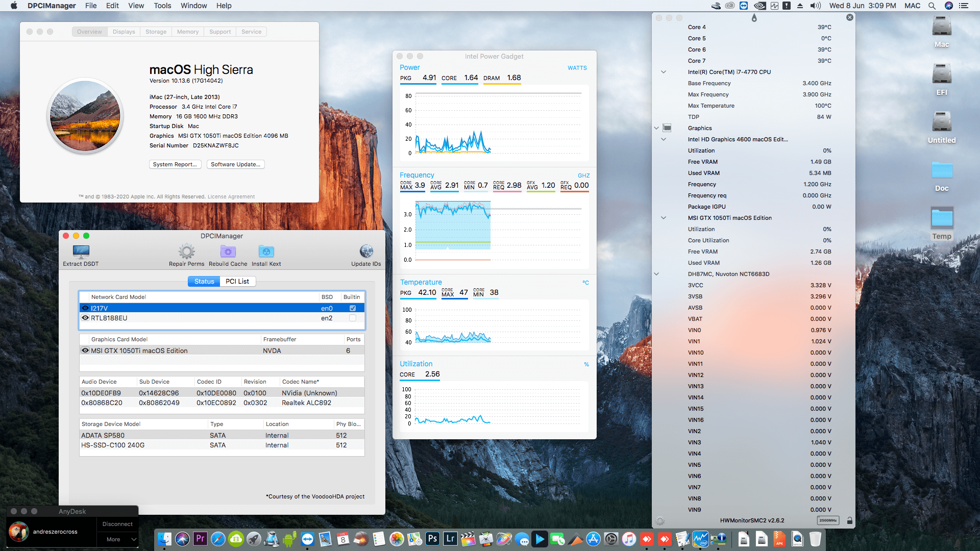Image resolution: width=980 pixels, height=551 pixels.
Task: Open the EFI volume on desktop
Action: tap(942, 80)
